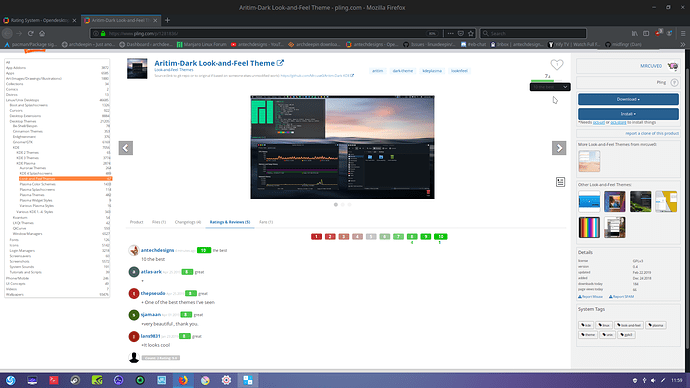Click the heart favorite icon
This screenshot has width=690, height=388.
click(557, 65)
